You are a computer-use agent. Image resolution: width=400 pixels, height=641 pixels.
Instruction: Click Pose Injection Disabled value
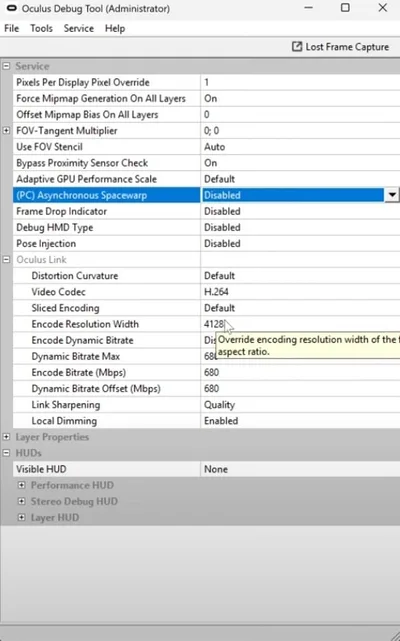coord(300,243)
